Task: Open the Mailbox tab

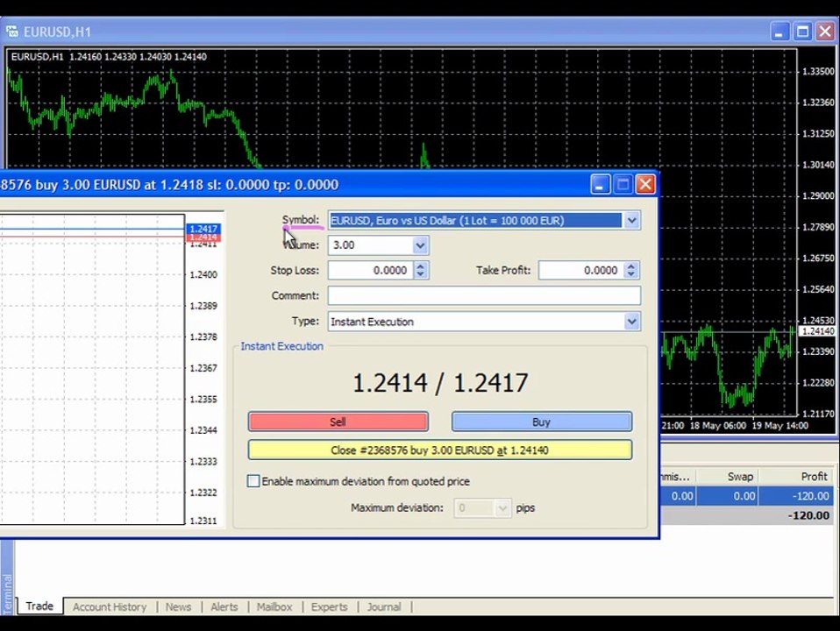Action: pos(274,606)
